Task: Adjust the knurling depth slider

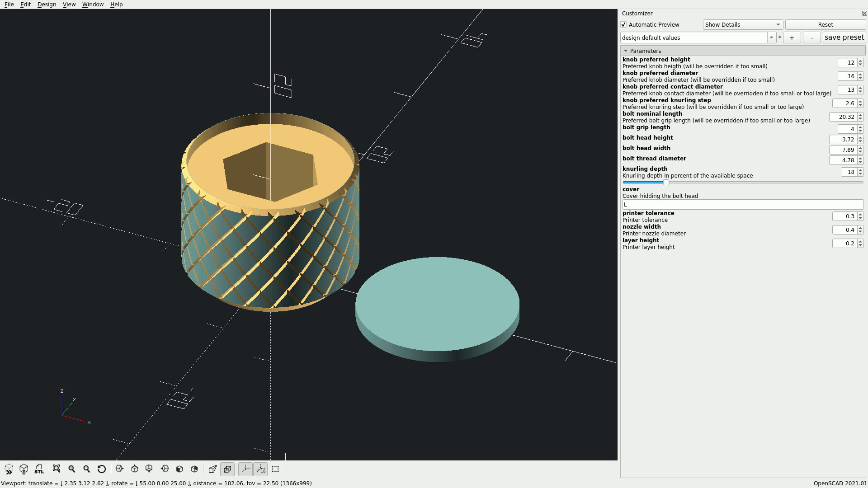Action: coord(665,182)
